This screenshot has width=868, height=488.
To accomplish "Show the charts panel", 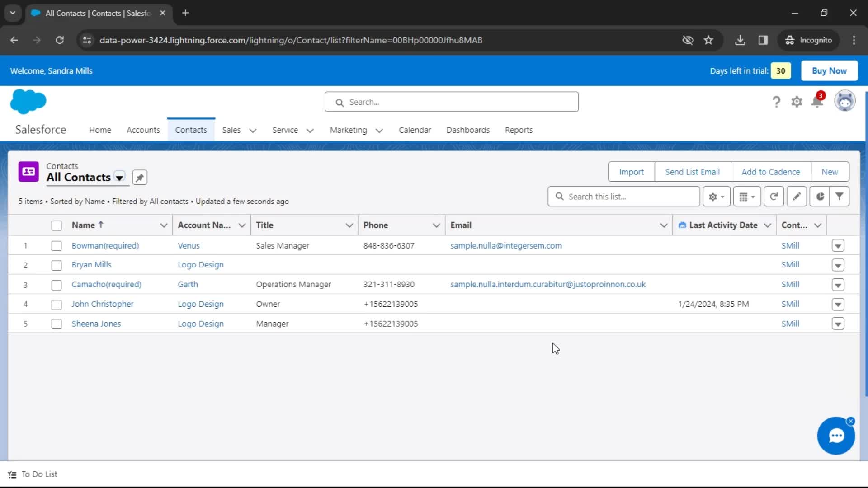I will [820, 197].
